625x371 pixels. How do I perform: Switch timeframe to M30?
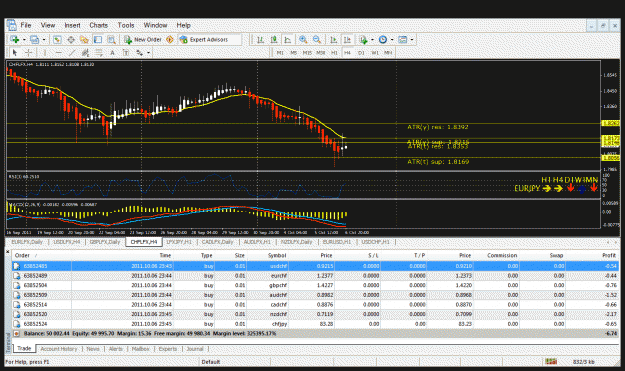coord(320,53)
